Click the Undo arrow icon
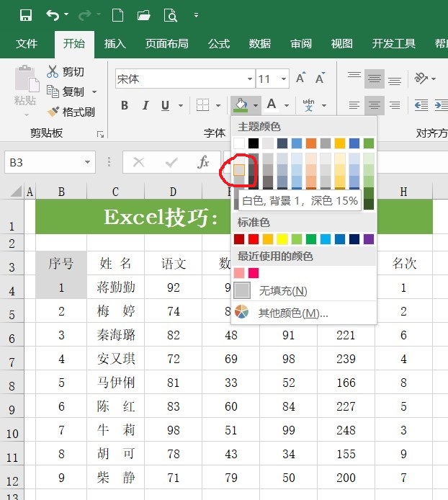Screen dimensions: 448x500 (53, 15)
